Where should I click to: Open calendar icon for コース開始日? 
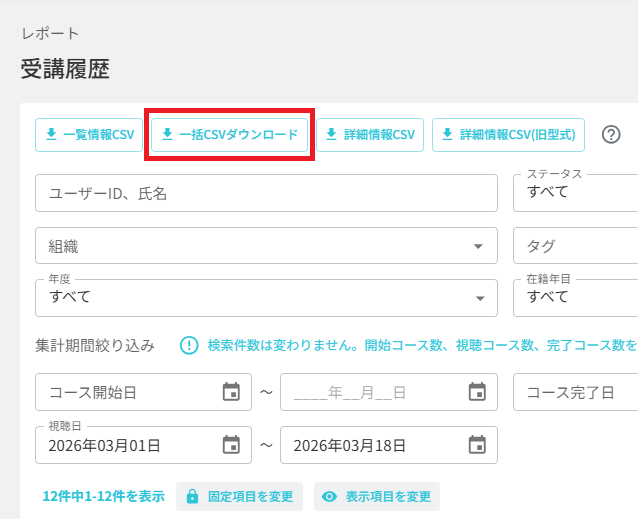[231, 392]
